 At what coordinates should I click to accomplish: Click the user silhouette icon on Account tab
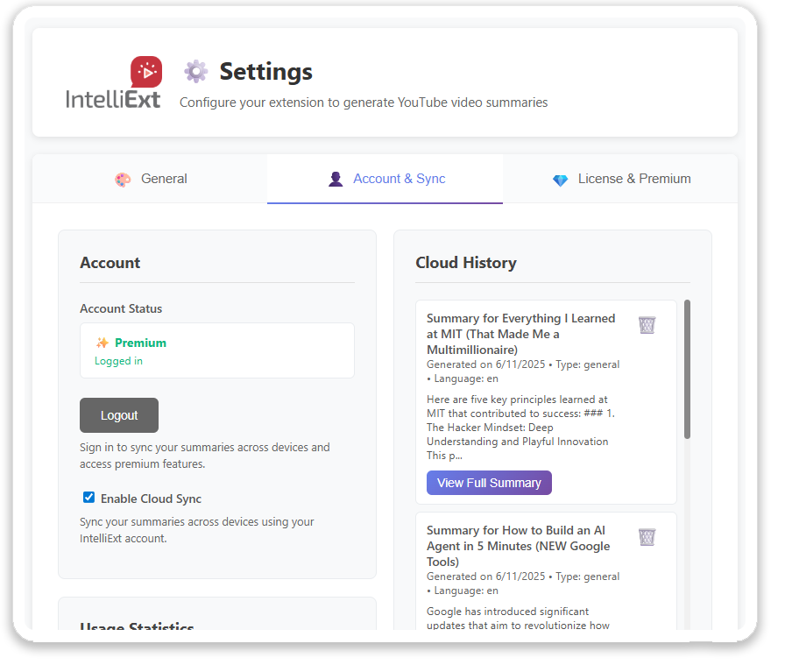click(336, 180)
